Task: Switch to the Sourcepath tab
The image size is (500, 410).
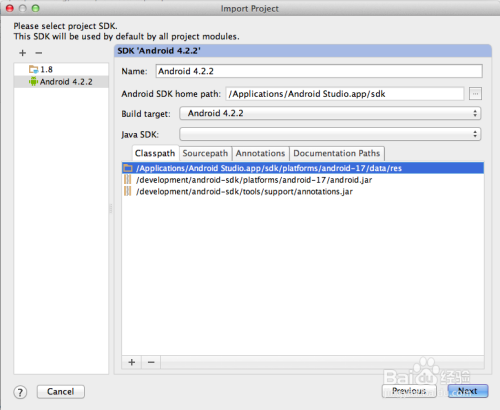Action: [x=205, y=153]
